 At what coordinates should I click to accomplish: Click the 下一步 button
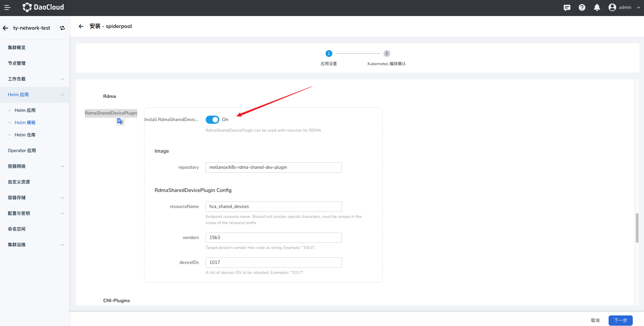pos(620,321)
